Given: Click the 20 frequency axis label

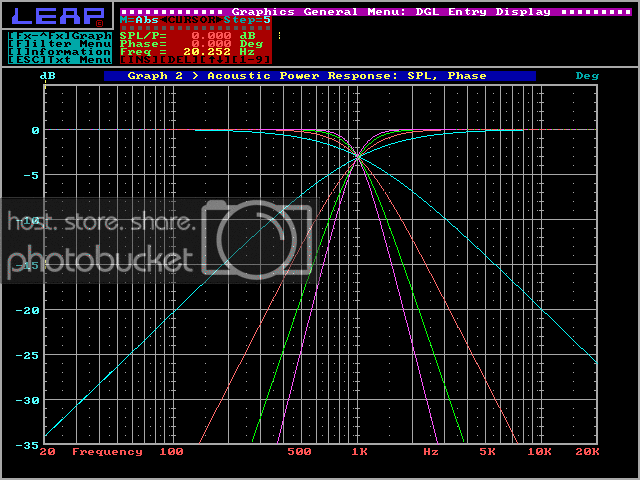Looking at the screenshot, I should point(48,452).
